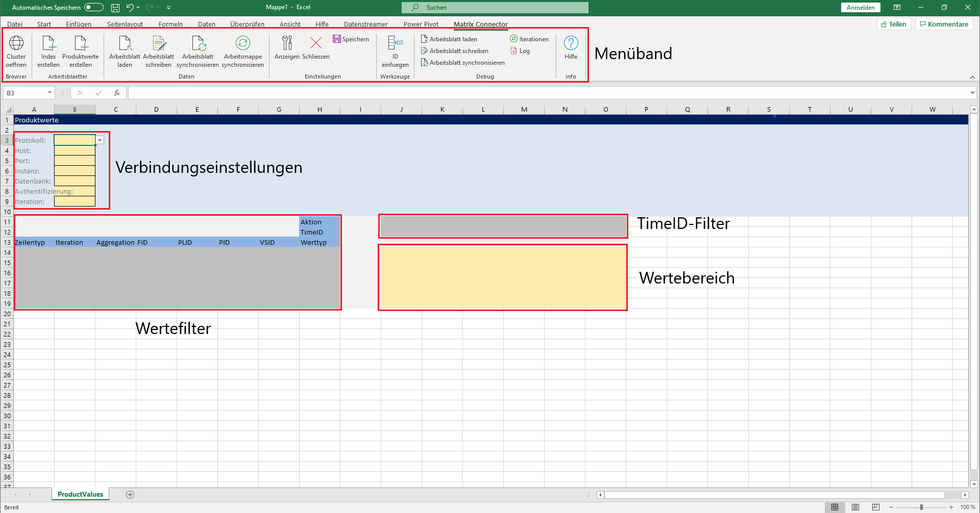Open the Name box dropdown
The width and height of the screenshot is (980, 513).
(x=49, y=92)
